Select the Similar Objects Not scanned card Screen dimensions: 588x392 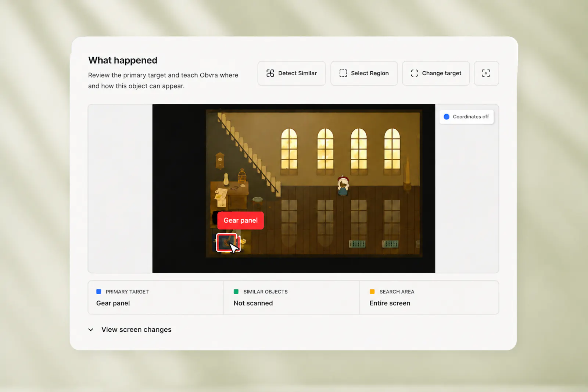291,298
